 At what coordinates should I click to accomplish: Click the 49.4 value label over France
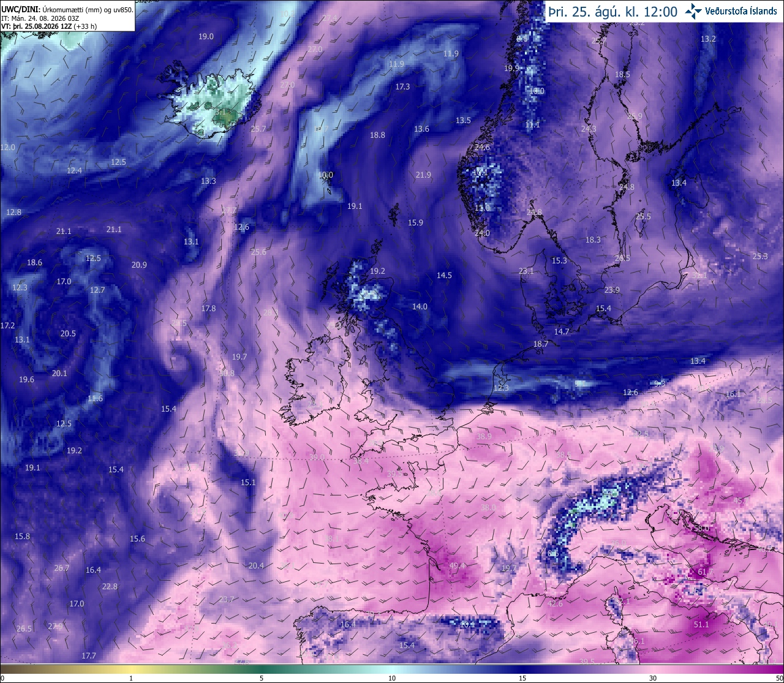[x=457, y=565]
